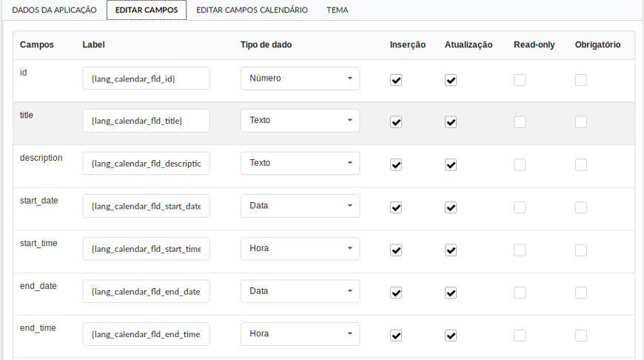Edit the label field for title
The height and width of the screenshot is (360, 644).
click(147, 121)
